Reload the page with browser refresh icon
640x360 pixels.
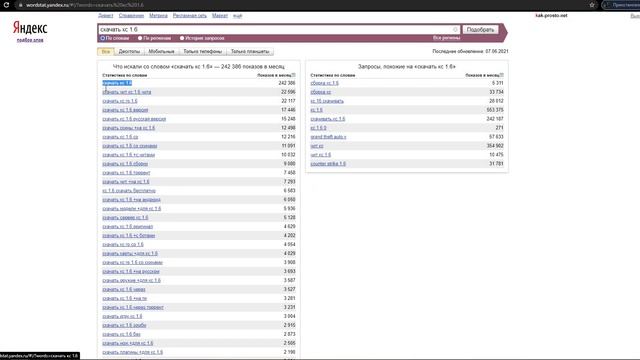pos(6,5)
